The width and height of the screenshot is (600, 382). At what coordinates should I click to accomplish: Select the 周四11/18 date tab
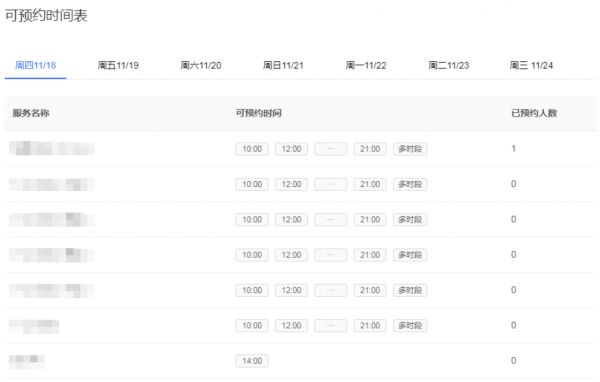pyautogui.click(x=36, y=65)
